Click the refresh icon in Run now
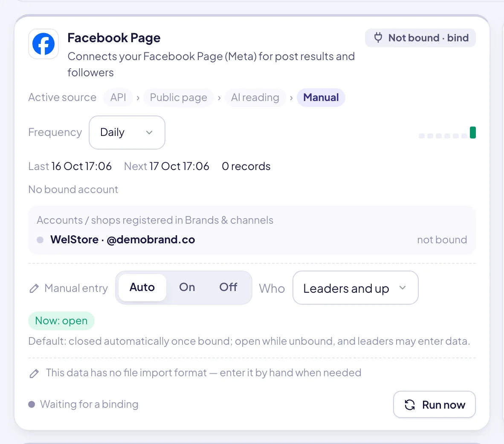The height and width of the screenshot is (444, 504). pos(409,405)
